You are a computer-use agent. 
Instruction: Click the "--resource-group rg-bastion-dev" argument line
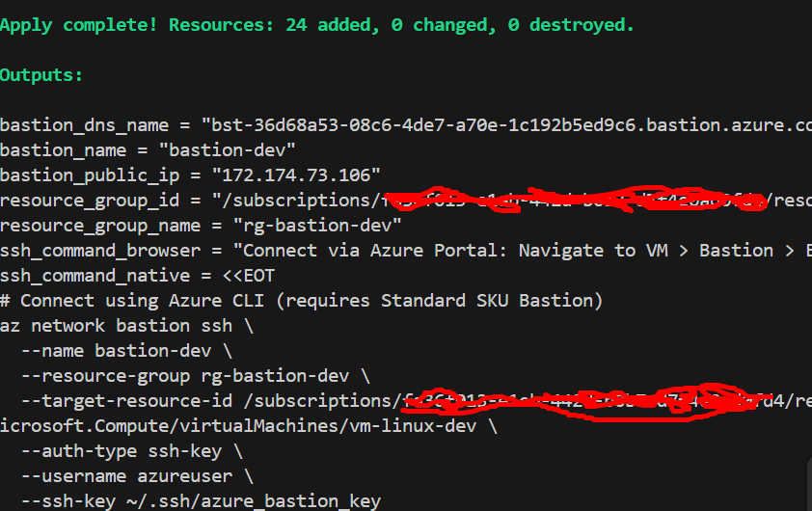coord(195,375)
